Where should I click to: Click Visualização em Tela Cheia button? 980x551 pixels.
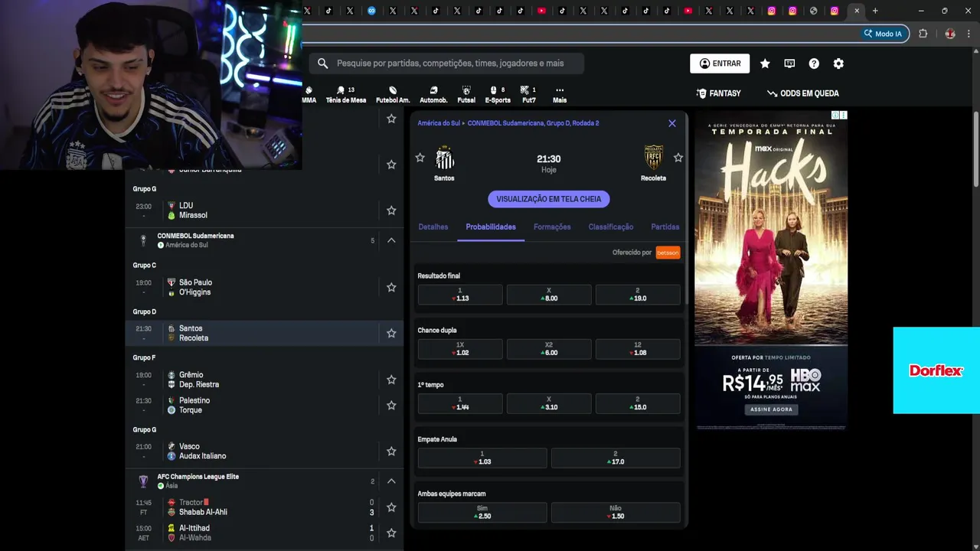(x=549, y=199)
